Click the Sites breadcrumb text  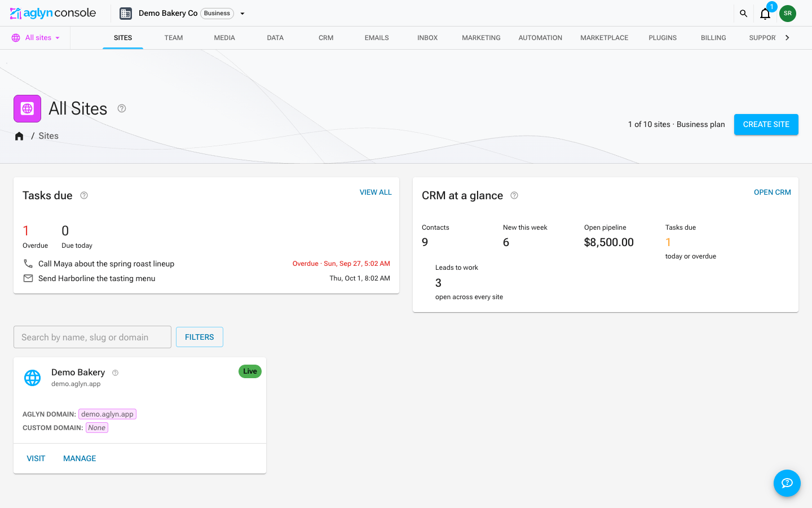(x=48, y=136)
